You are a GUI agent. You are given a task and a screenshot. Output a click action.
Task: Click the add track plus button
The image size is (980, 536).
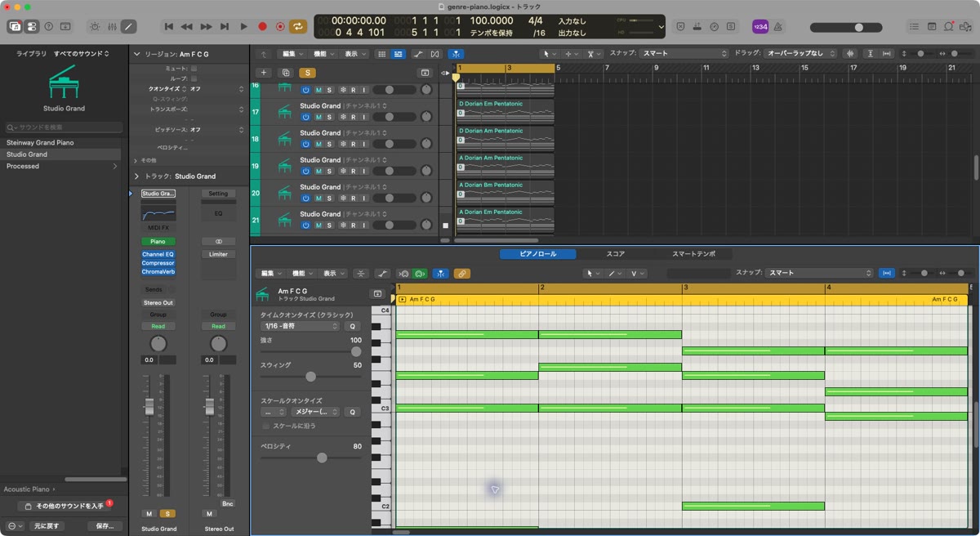pos(263,73)
